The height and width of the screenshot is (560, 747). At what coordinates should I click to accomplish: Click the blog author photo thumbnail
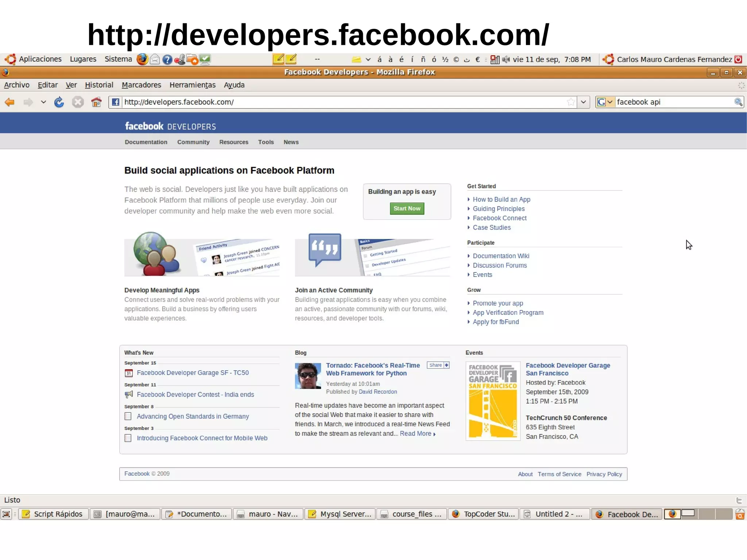pyautogui.click(x=308, y=376)
